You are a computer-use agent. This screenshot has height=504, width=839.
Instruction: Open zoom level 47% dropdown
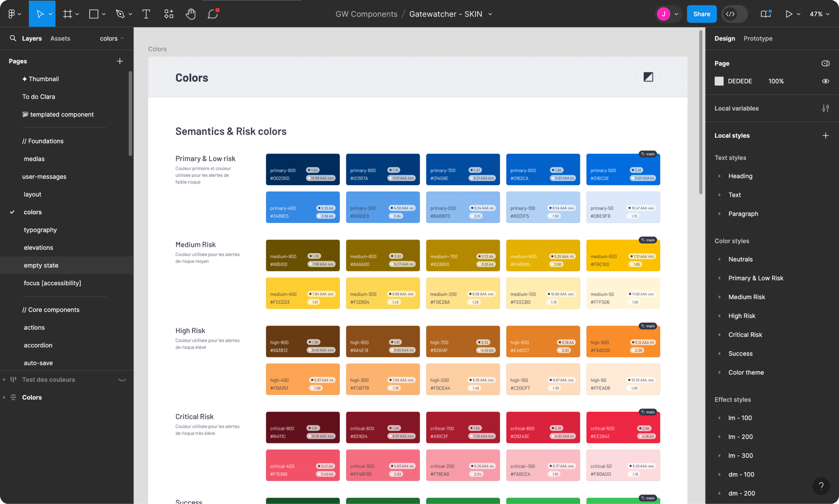(819, 14)
